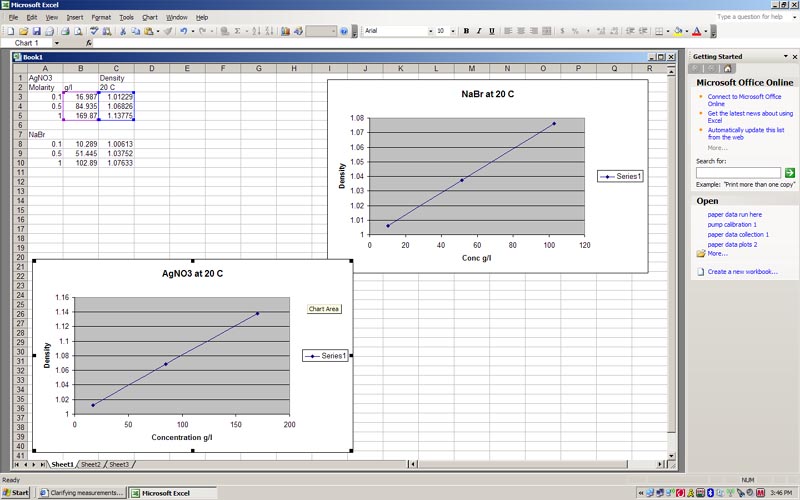Open the Chart Wizard tool
The image size is (800, 500).
pos(285,31)
